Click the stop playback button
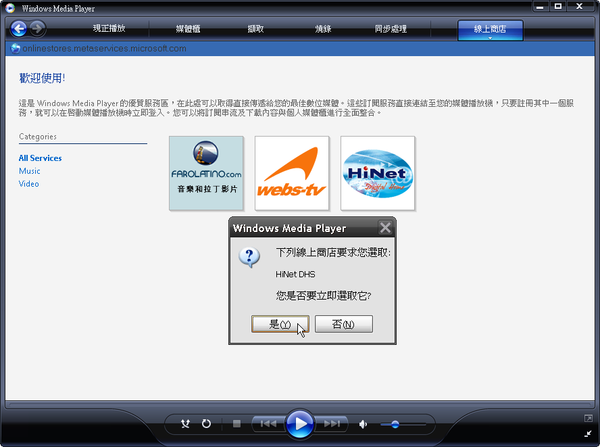The height and width of the screenshot is (447, 600). [237, 424]
